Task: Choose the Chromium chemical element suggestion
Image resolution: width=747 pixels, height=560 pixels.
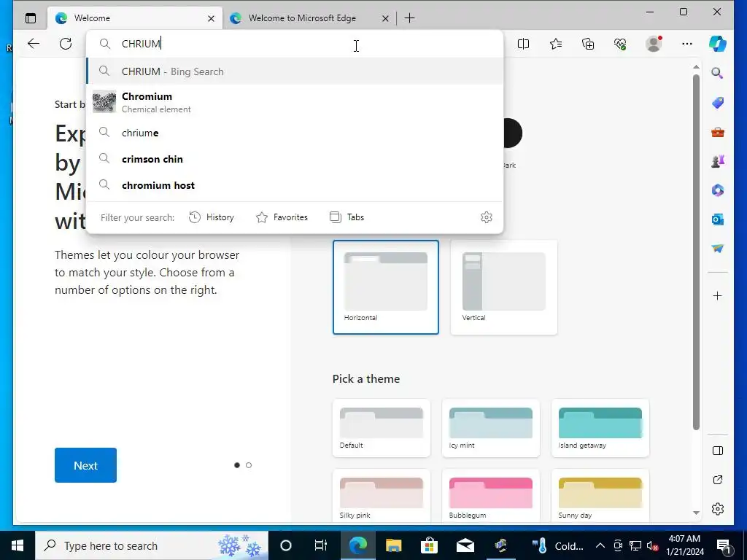Action: pos(295,102)
